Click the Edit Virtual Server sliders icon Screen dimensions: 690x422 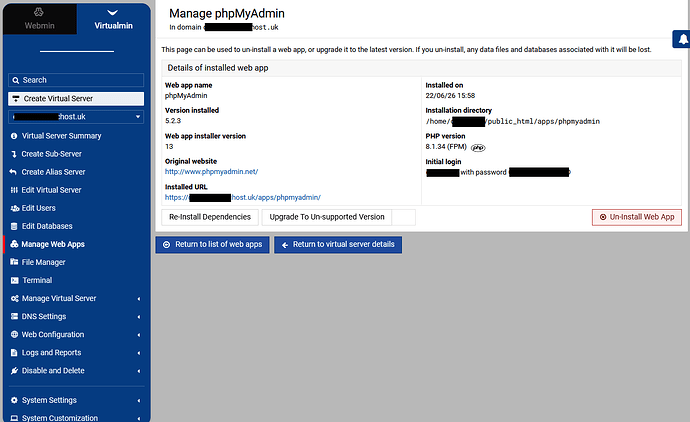tap(14, 190)
